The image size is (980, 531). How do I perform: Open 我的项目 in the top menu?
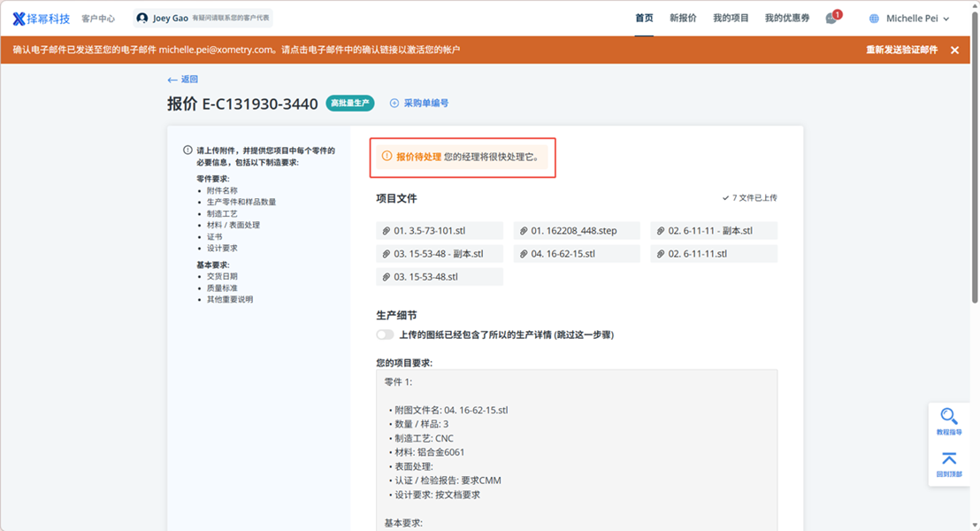click(731, 19)
